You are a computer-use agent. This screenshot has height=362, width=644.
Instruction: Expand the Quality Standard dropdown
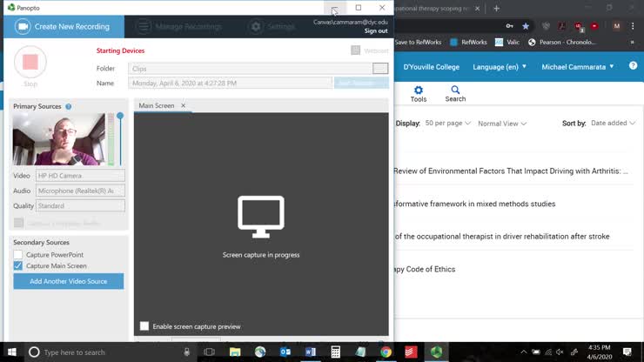pyautogui.click(x=80, y=206)
